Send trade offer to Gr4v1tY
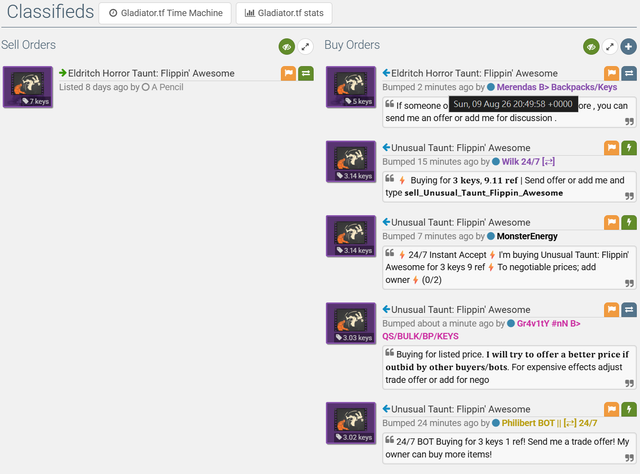Image resolution: width=640 pixels, height=474 pixels. tap(629, 310)
